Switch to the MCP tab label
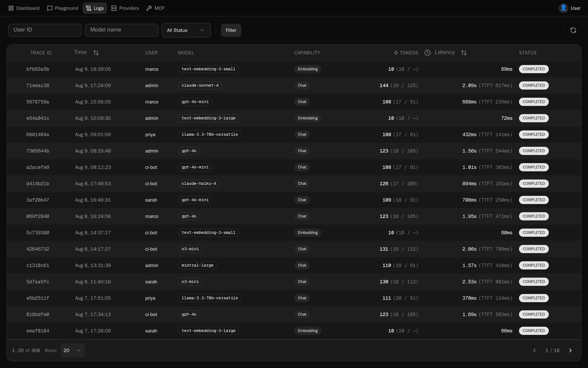 [159, 8]
